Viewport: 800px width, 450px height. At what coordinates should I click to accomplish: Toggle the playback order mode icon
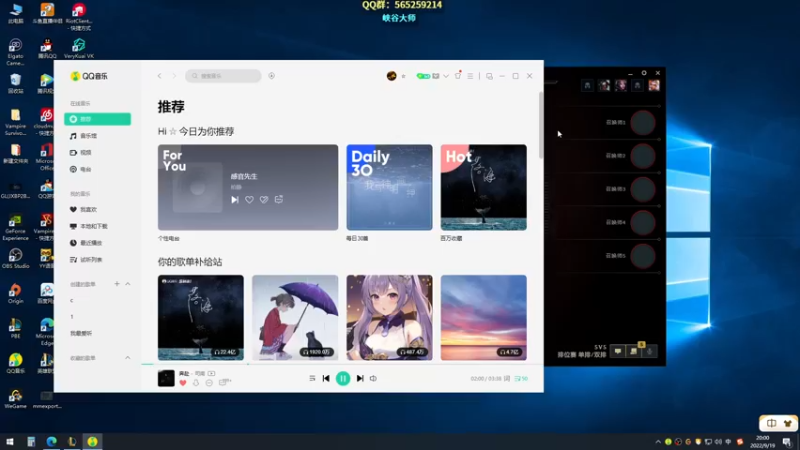point(312,379)
